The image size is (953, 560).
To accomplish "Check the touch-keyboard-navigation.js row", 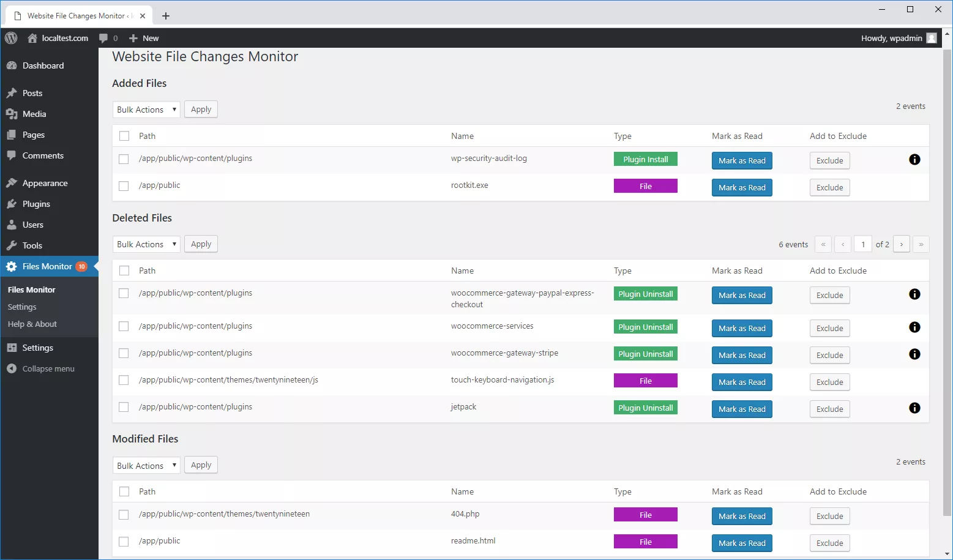I will (x=124, y=380).
